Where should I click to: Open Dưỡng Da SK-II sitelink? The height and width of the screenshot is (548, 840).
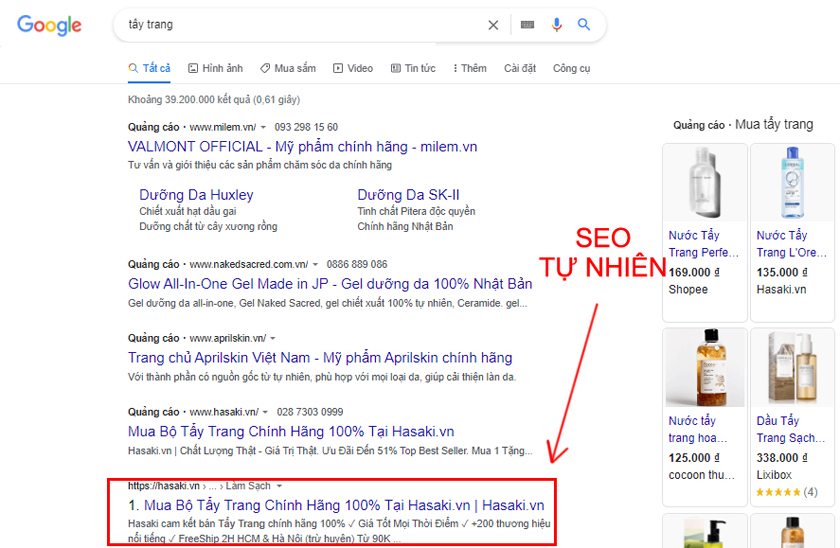(408, 195)
